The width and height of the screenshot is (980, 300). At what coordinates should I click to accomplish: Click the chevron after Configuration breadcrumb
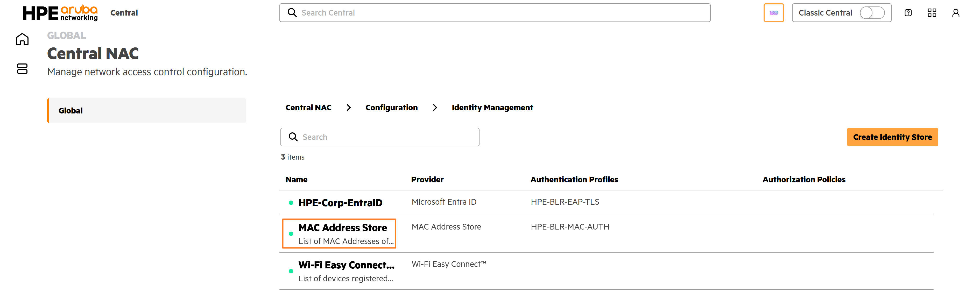435,108
